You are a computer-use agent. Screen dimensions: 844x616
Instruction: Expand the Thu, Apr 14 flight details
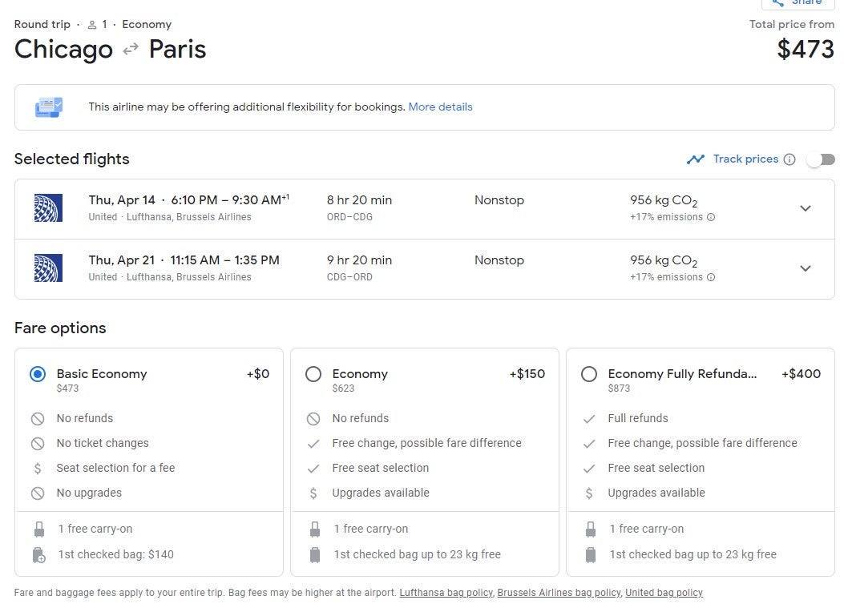click(806, 208)
